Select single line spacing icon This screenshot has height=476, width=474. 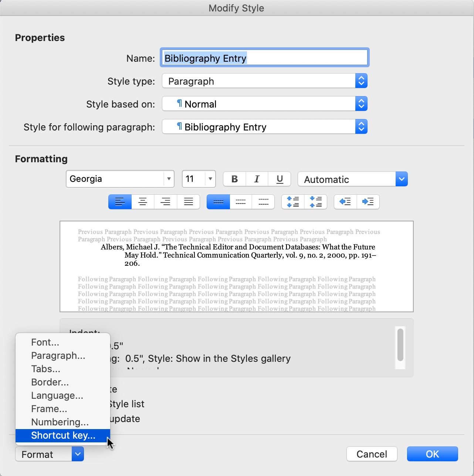point(218,202)
